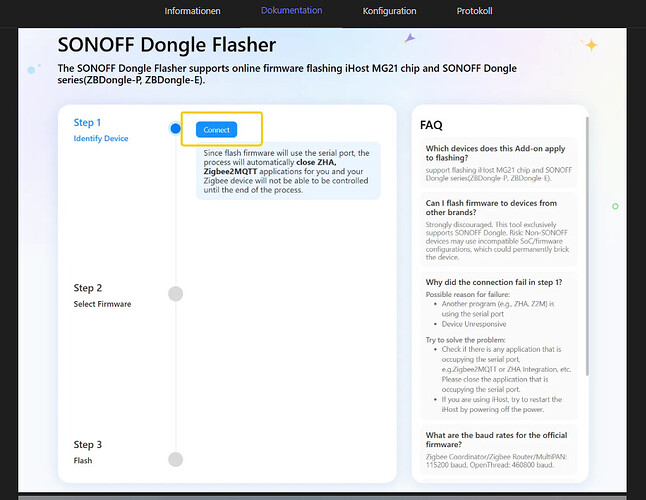Click the serial port notice about ZHA, Zigbee2MQTT
This screenshot has width=646, height=500.
288,171
